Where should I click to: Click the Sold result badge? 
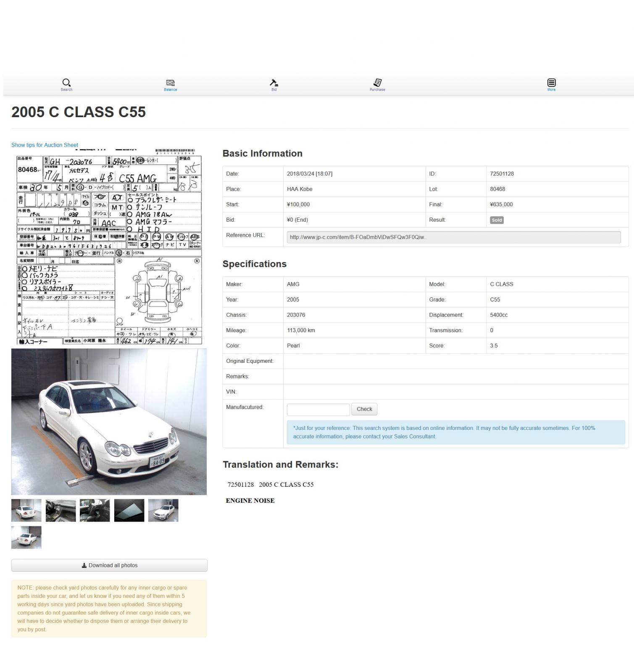pyautogui.click(x=497, y=220)
